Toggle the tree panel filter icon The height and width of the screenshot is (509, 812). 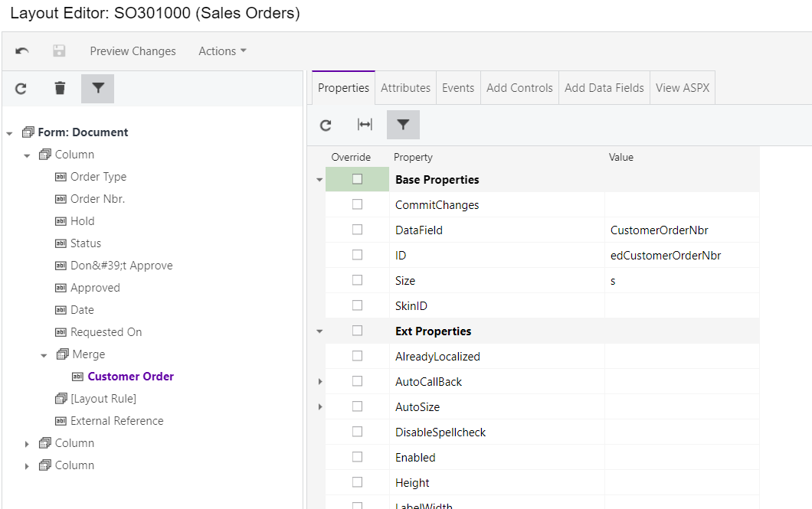(x=97, y=89)
